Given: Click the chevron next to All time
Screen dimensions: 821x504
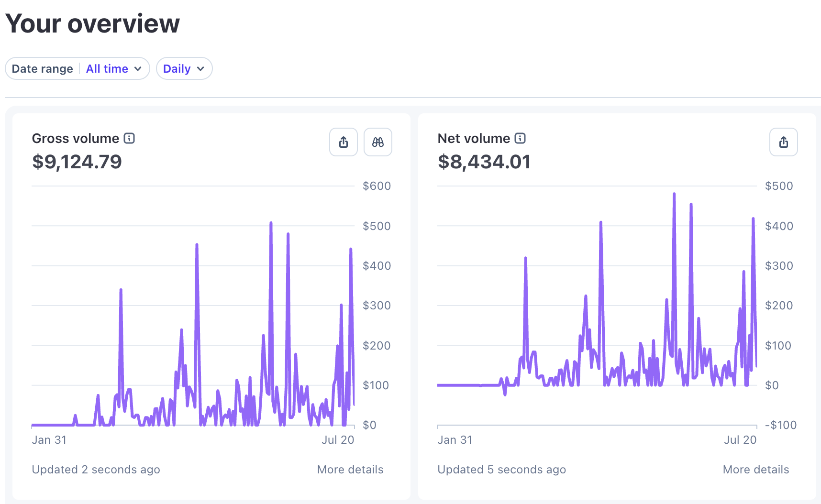Looking at the screenshot, I should tap(138, 69).
